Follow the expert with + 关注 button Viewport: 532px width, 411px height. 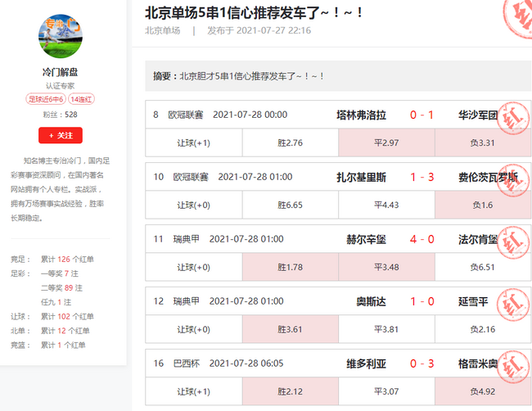[x=60, y=136]
